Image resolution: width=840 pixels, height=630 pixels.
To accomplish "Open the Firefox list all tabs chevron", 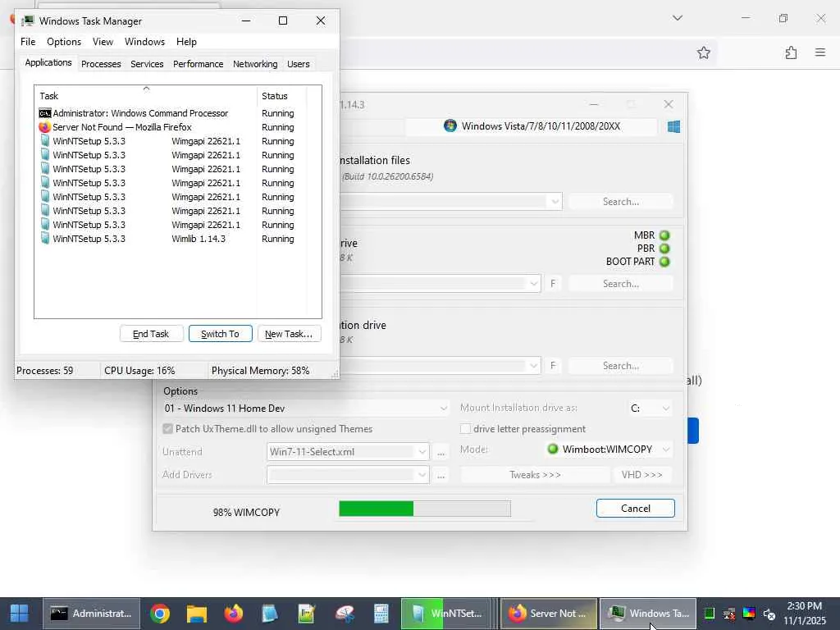I will (x=678, y=18).
